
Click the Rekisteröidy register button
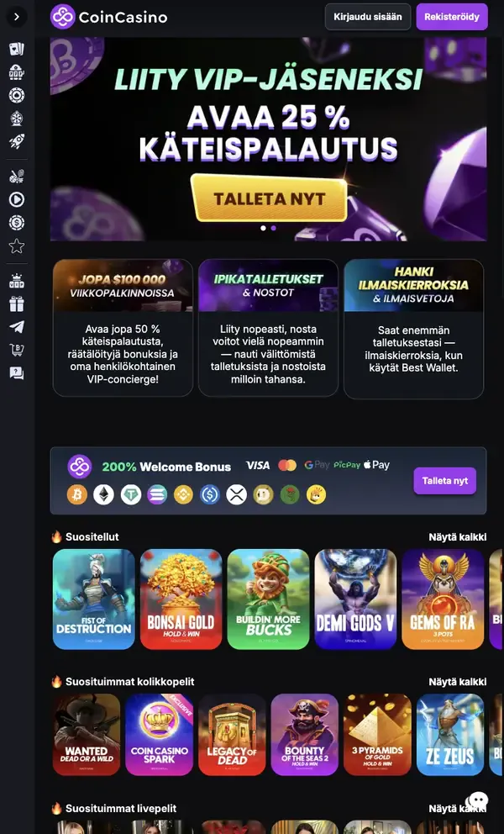coord(452,17)
